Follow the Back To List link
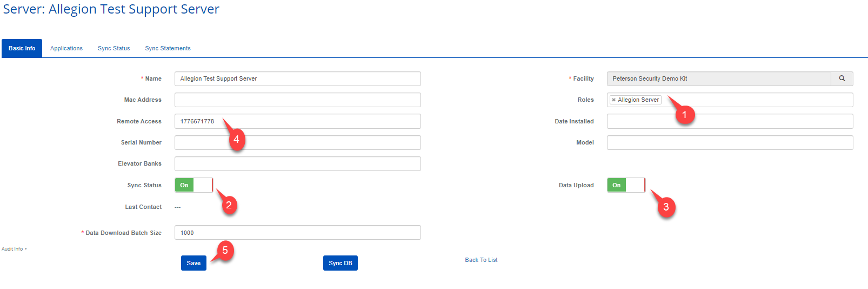This screenshot has height=289, width=868. coord(481,260)
